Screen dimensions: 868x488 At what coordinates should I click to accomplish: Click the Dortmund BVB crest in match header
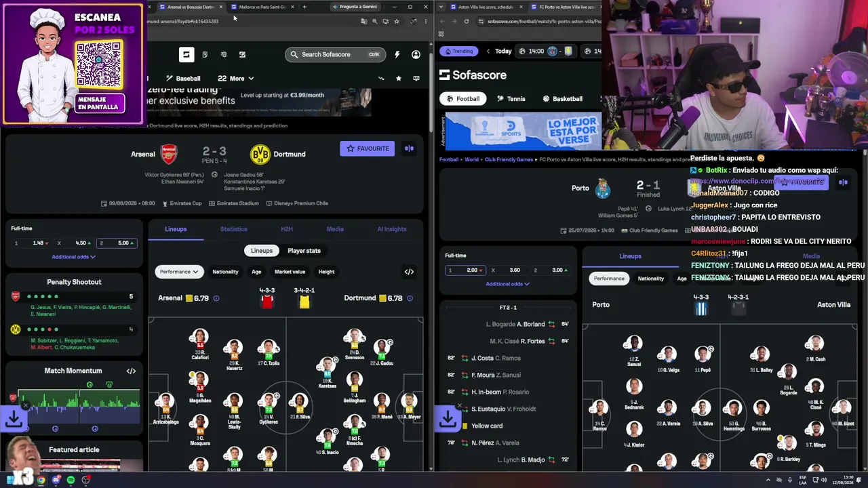[x=260, y=155]
